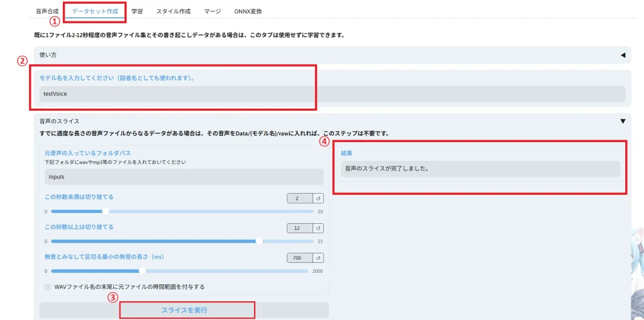Click the この秒数未満は切り捨てる slider handle

tap(105, 211)
